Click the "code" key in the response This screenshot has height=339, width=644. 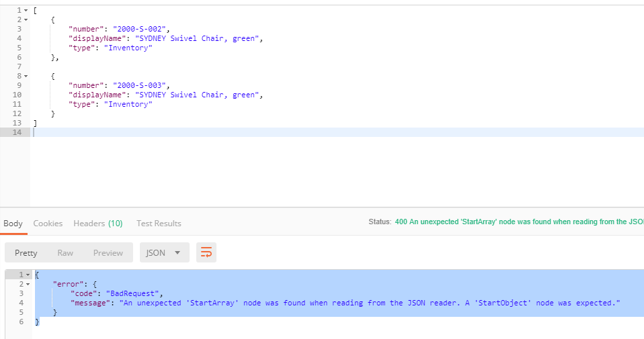click(x=84, y=293)
